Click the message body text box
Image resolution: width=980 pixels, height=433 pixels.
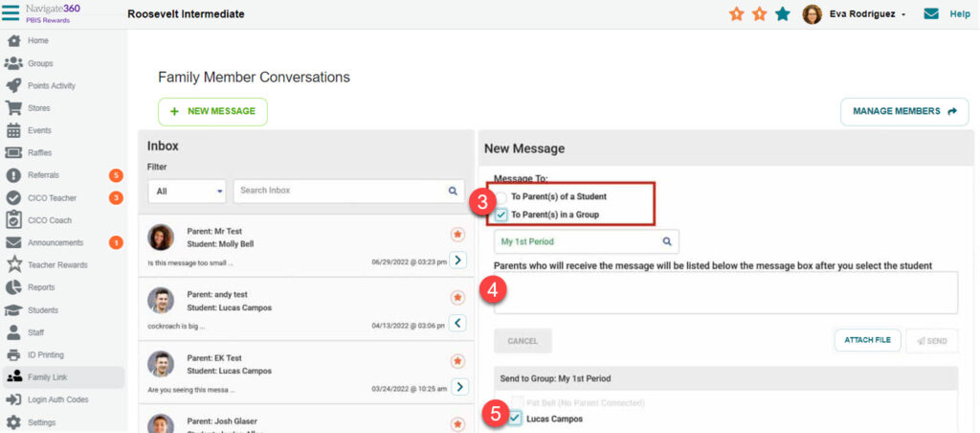click(x=725, y=293)
